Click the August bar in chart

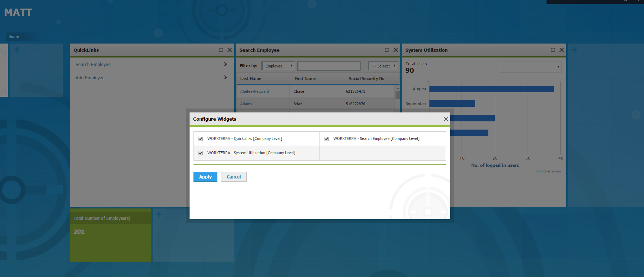click(491, 89)
